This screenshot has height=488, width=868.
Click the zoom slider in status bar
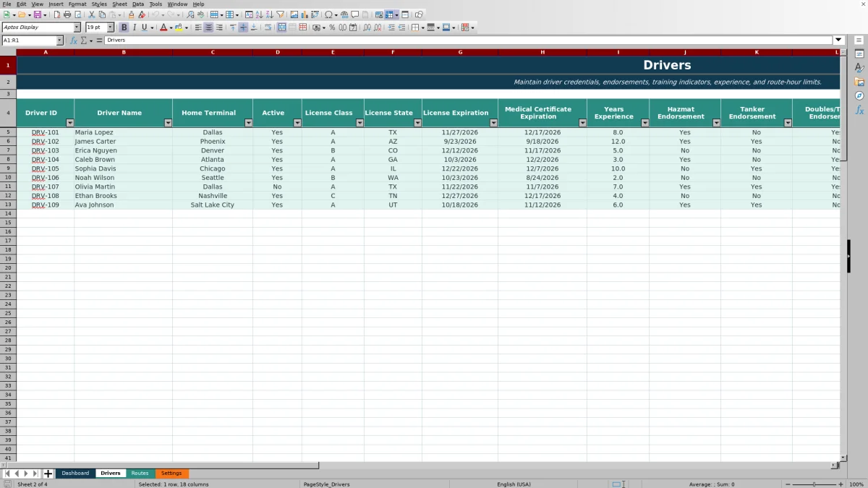[x=814, y=484]
